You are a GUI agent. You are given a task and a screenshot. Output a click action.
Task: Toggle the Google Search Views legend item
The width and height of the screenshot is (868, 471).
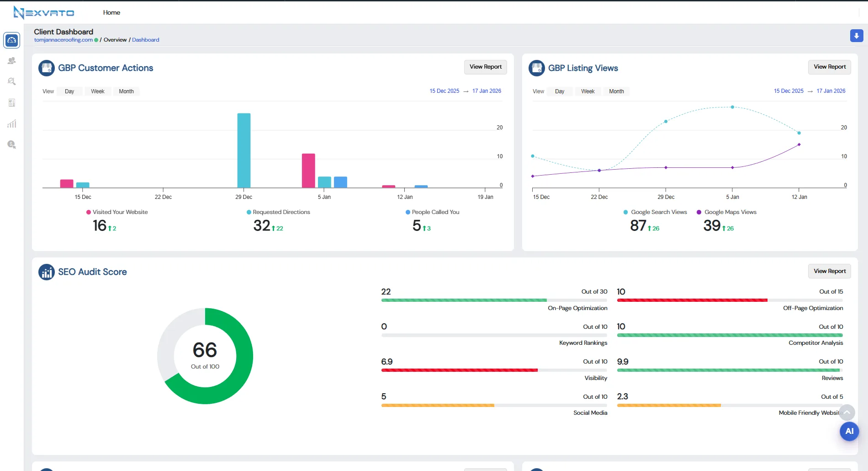point(655,212)
